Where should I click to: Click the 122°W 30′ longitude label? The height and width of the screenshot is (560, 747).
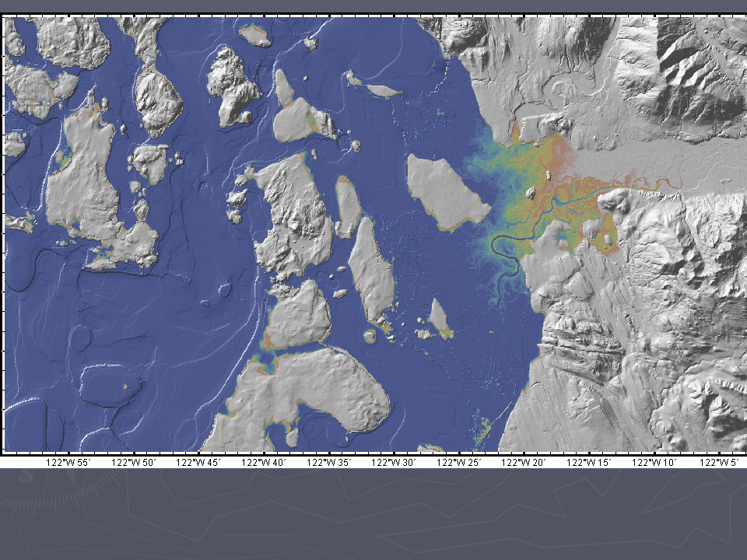coord(394,462)
